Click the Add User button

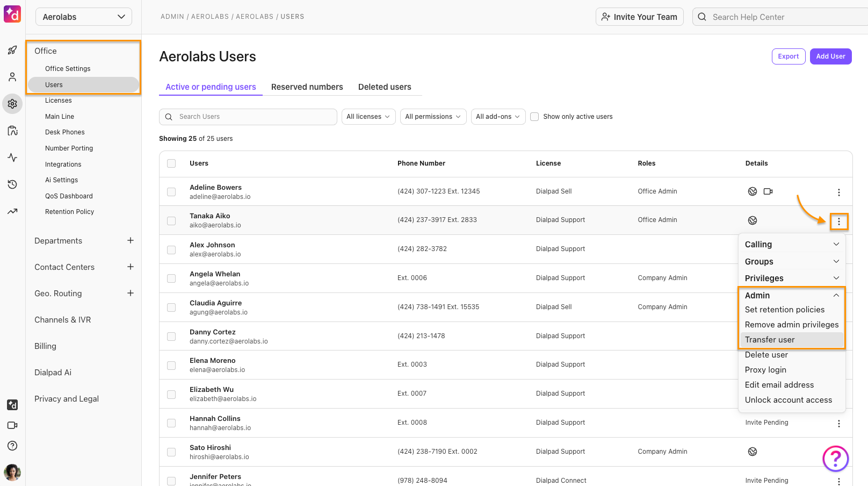[830, 56]
